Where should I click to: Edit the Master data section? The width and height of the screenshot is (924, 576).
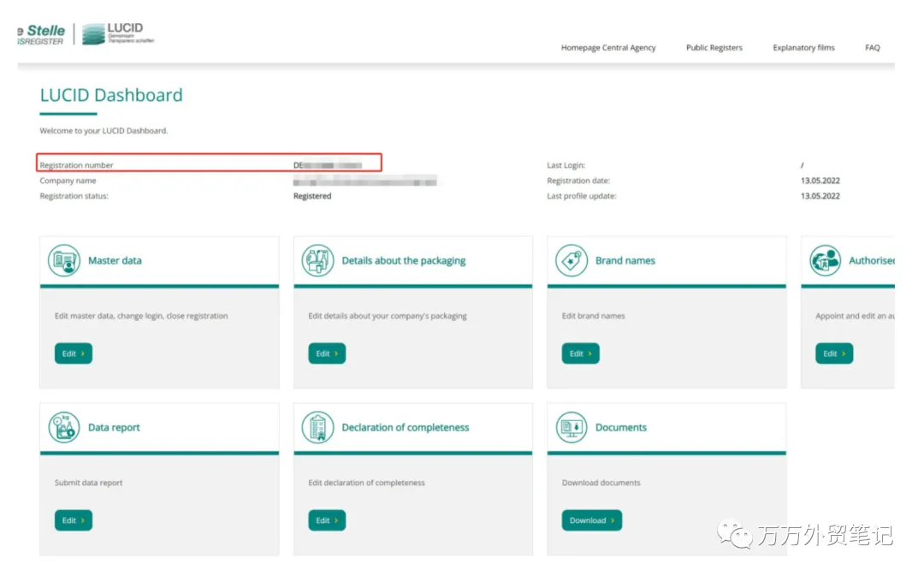tap(74, 353)
